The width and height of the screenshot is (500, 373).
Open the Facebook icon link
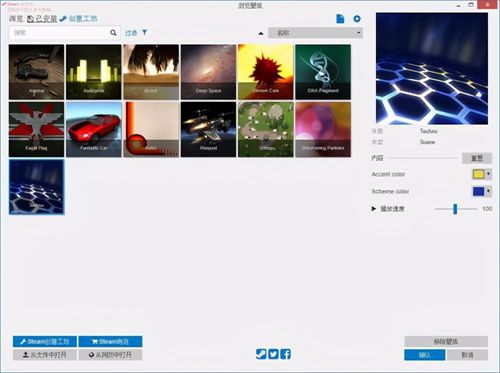click(x=286, y=354)
